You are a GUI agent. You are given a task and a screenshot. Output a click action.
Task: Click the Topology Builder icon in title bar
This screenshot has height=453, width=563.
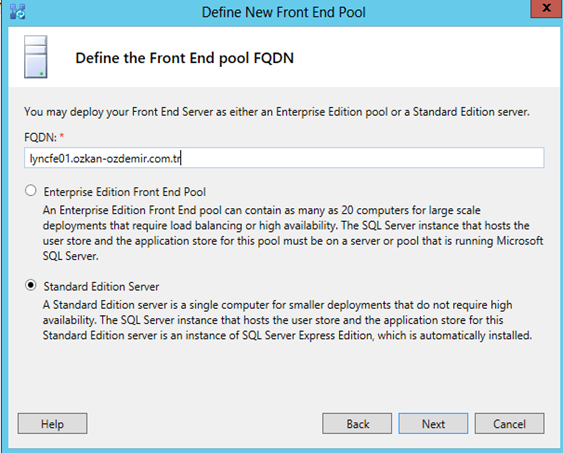click(17, 11)
